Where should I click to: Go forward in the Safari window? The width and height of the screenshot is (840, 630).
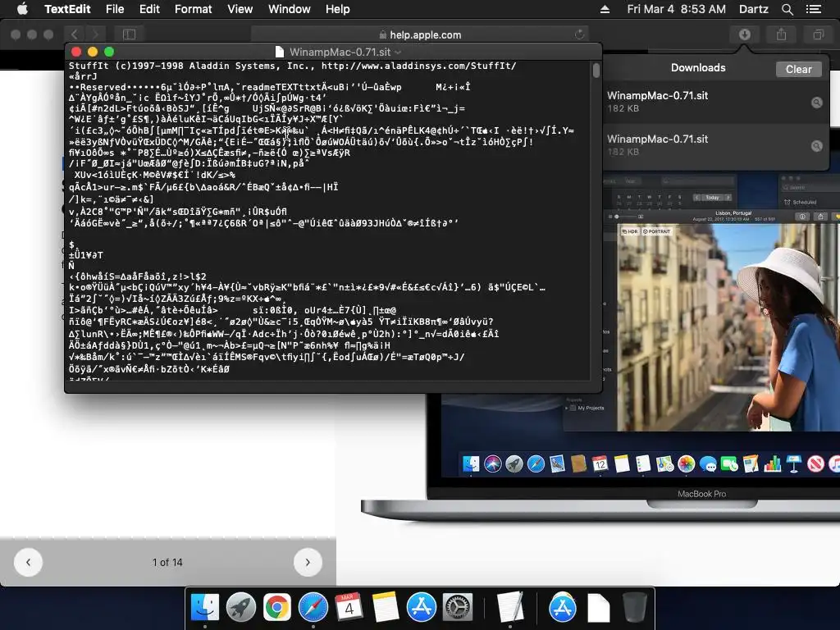(x=95, y=34)
